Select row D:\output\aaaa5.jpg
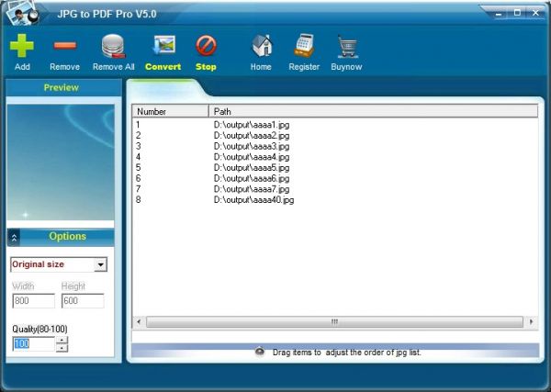The image size is (551, 392). [252, 168]
